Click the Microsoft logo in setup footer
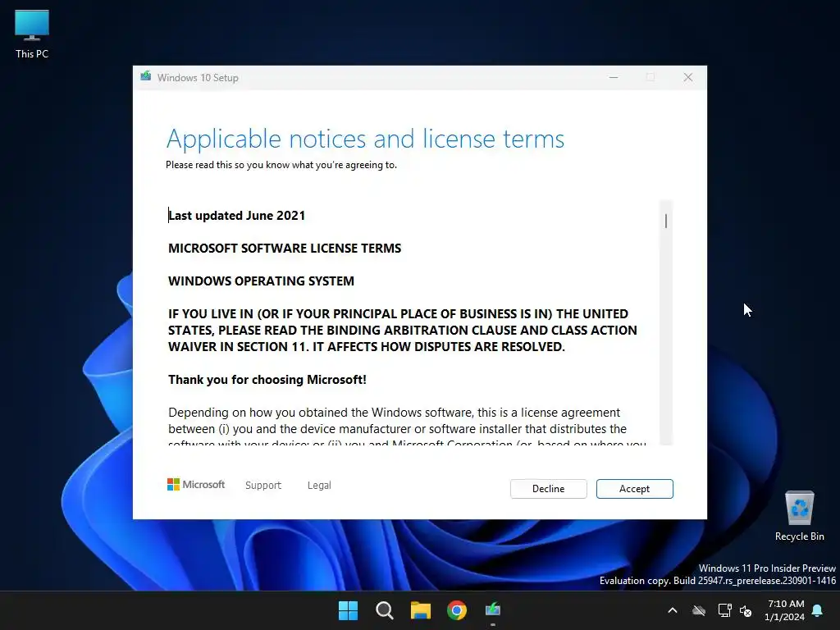Screen dimensions: 840x630 coord(196,485)
